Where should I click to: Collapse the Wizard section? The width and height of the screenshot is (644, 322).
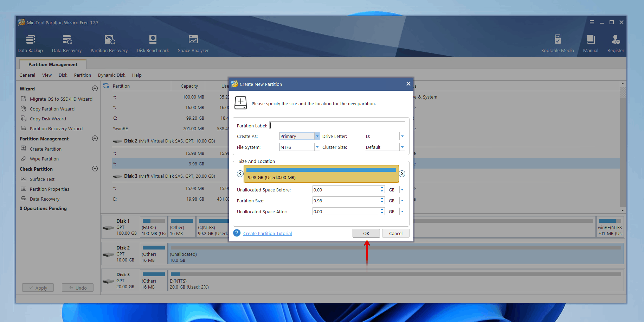[x=95, y=88]
